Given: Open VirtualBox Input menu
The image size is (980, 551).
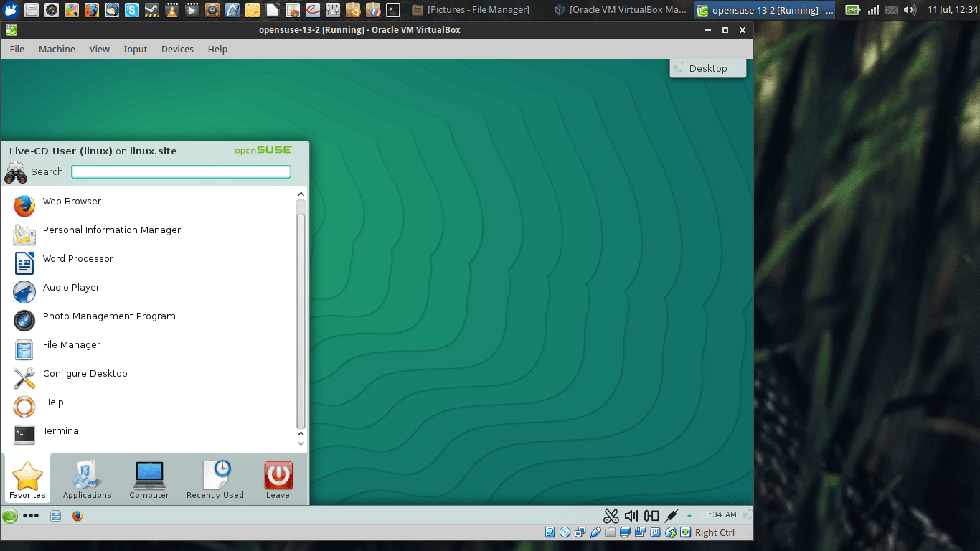Looking at the screenshot, I should click(135, 50).
